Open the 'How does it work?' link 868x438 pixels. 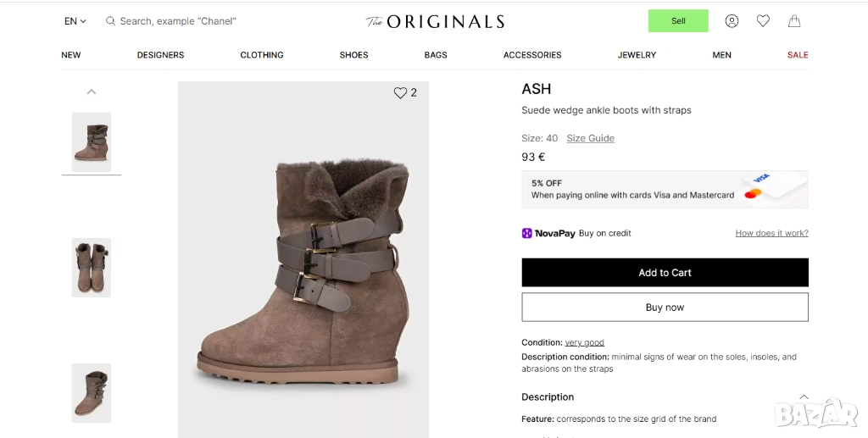click(x=771, y=233)
